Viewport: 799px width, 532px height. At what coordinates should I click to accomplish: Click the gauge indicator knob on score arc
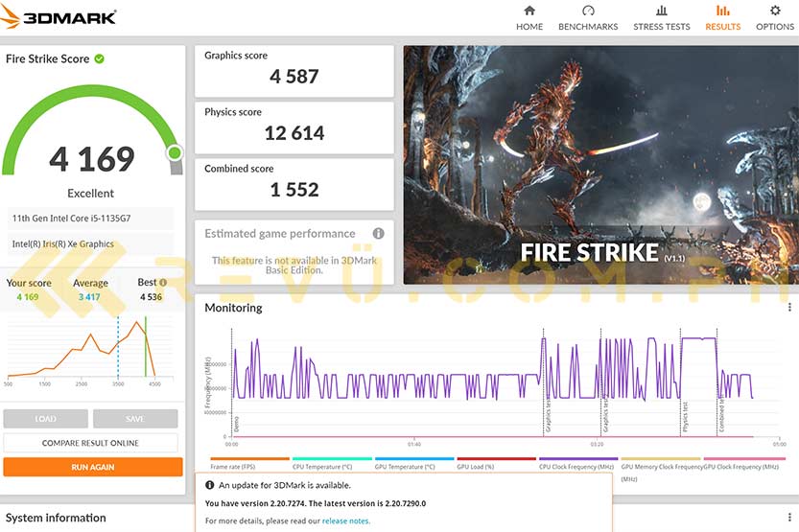tap(175, 152)
